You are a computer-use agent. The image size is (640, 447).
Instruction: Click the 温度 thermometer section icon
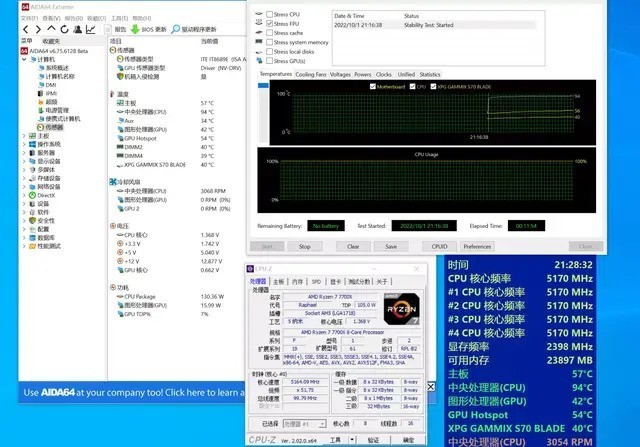click(x=112, y=94)
